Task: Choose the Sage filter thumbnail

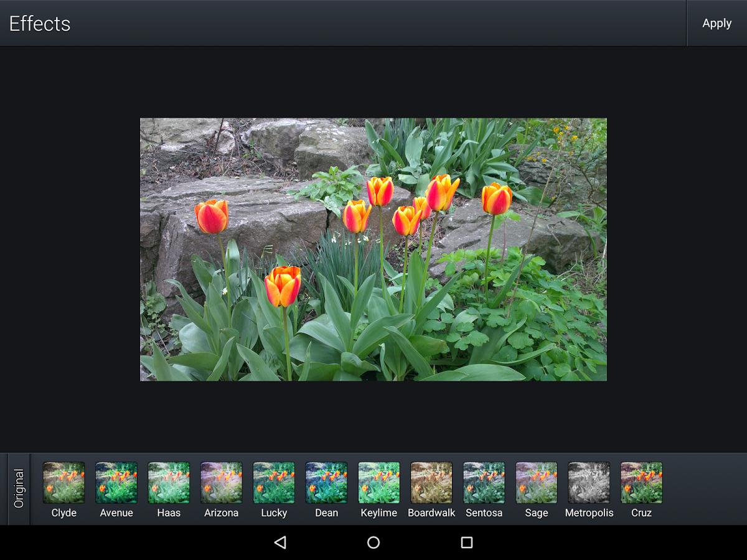Action: tap(536, 483)
